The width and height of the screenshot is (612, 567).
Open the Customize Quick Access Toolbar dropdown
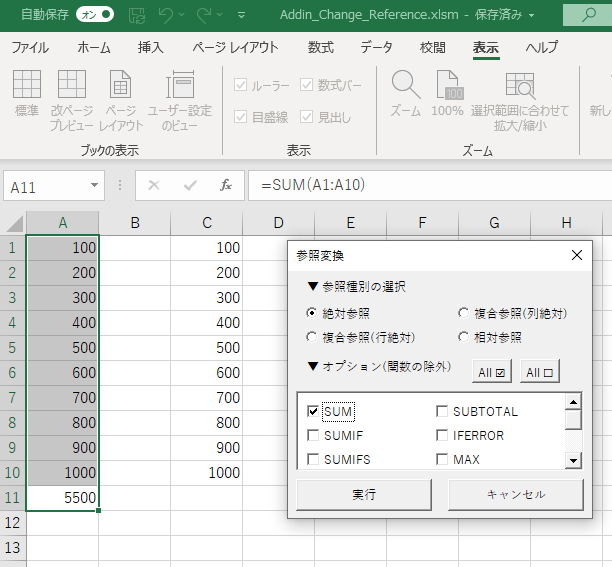[x=242, y=15]
